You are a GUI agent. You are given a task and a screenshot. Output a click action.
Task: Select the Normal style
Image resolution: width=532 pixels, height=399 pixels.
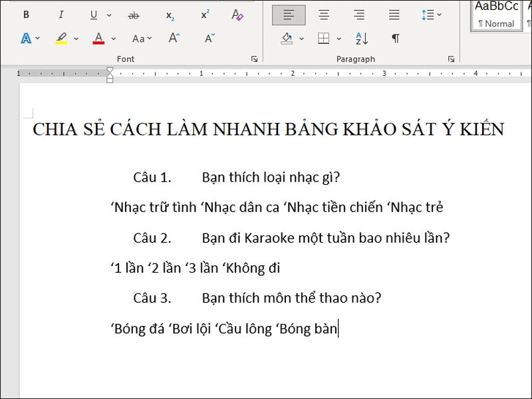coord(496,15)
